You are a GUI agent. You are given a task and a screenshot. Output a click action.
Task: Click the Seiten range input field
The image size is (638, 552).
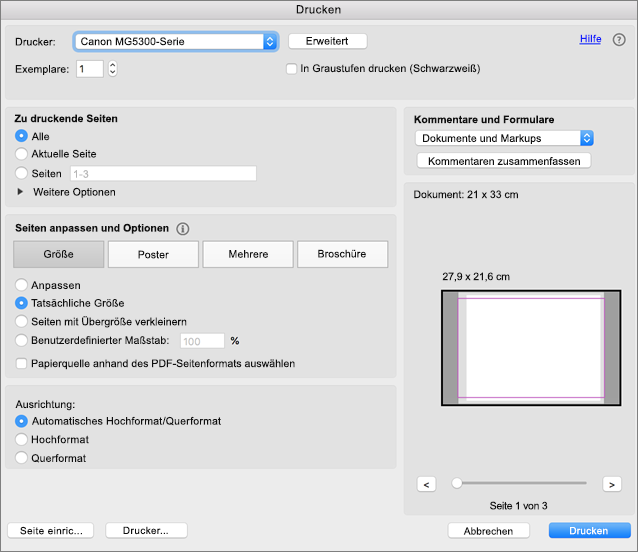(164, 174)
